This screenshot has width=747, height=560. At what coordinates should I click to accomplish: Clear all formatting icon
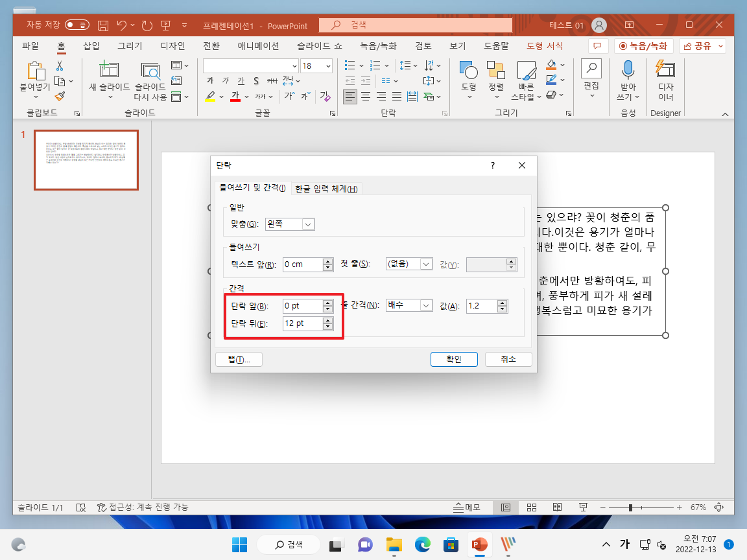click(x=326, y=96)
